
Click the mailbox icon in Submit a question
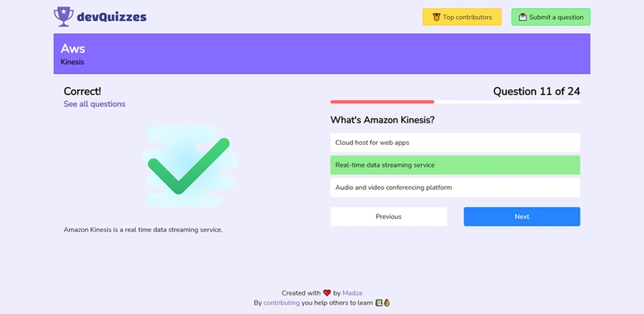[x=522, y=17]
